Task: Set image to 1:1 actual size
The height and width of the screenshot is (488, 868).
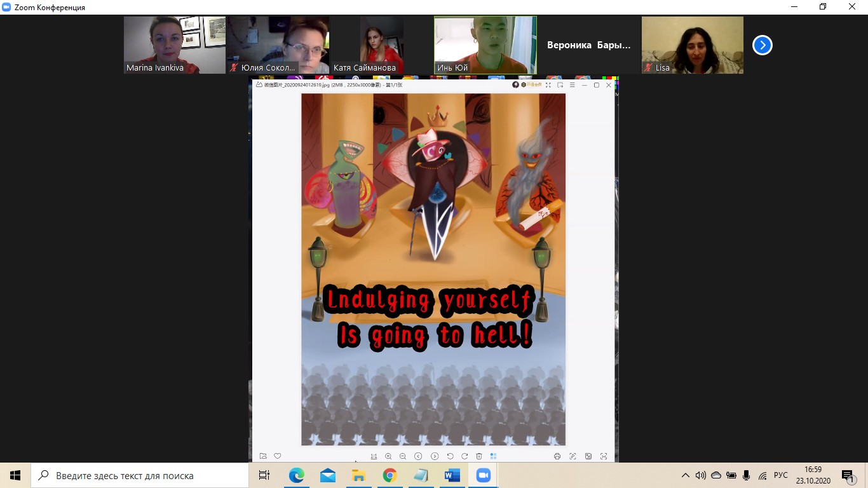Action: coord(374,456)
